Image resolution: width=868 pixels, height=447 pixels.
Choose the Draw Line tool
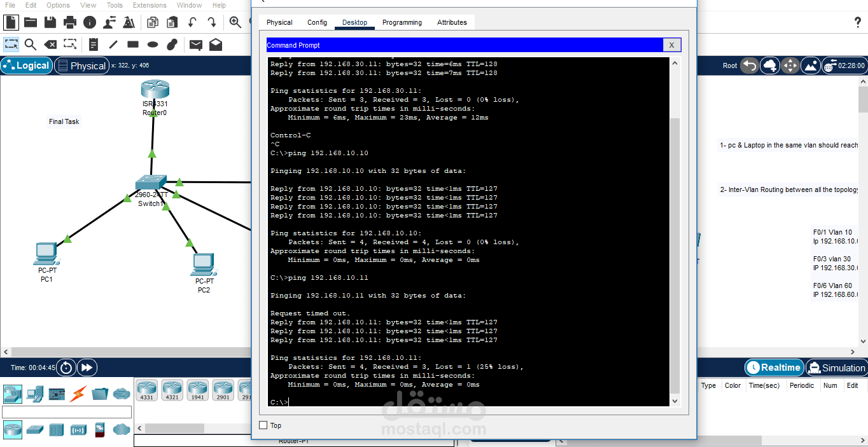pos(113,45)
